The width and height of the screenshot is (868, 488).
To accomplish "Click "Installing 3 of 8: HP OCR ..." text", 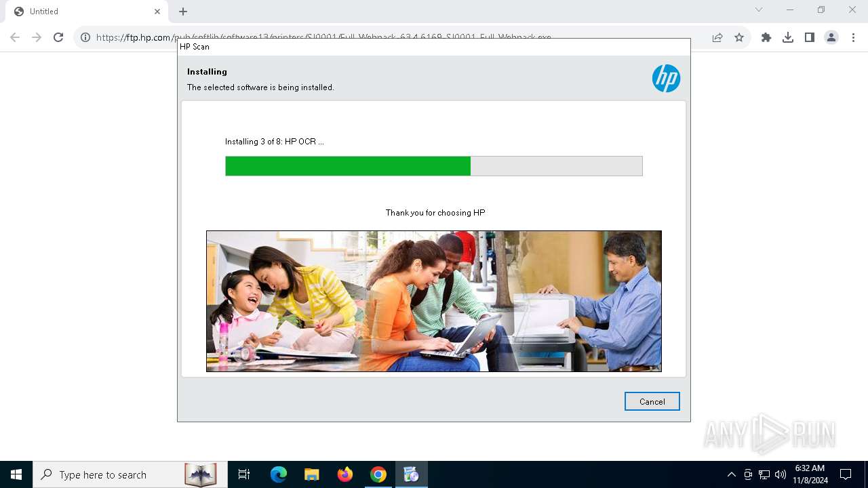I will 274,142.
